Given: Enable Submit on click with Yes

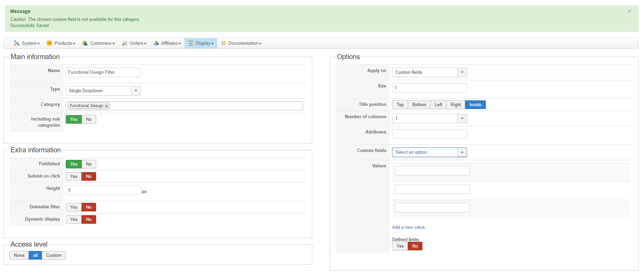Looking at the screenshot, I should tap(74, 176).
